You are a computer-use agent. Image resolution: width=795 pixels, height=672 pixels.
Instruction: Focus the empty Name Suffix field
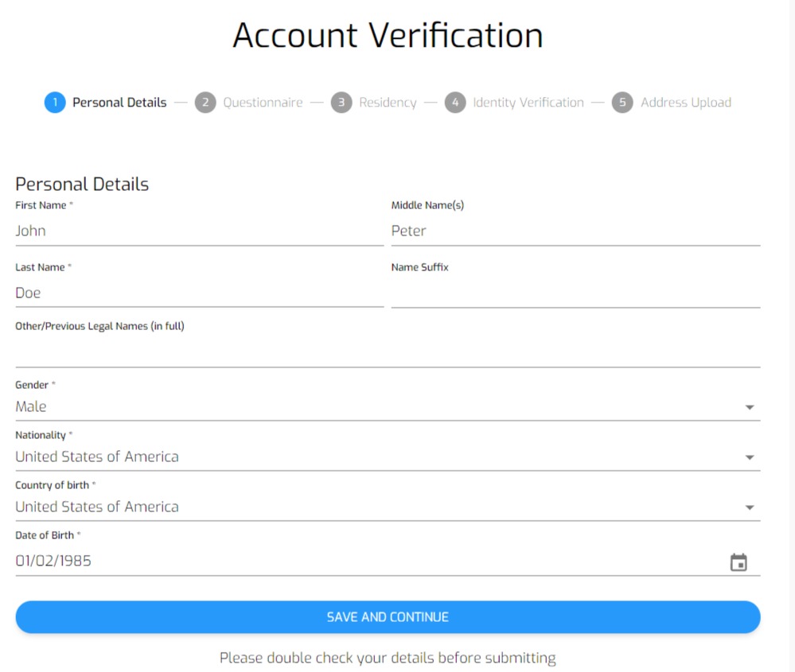575,293
